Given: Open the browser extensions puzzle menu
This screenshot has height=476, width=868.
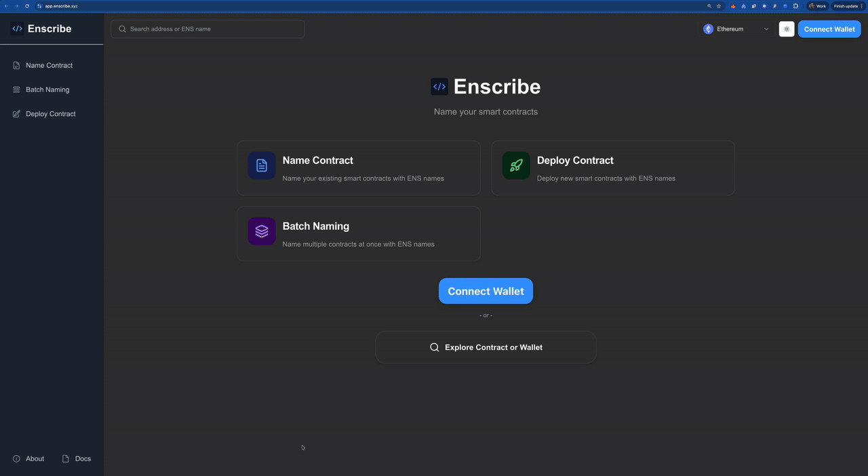Looking at the screenshot, I should coord(795,6).
